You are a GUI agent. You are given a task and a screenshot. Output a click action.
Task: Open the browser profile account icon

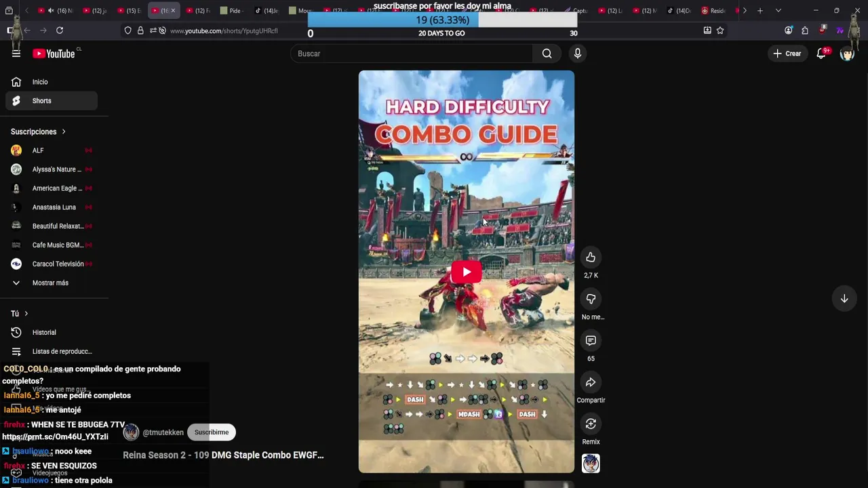click(789, 30)
